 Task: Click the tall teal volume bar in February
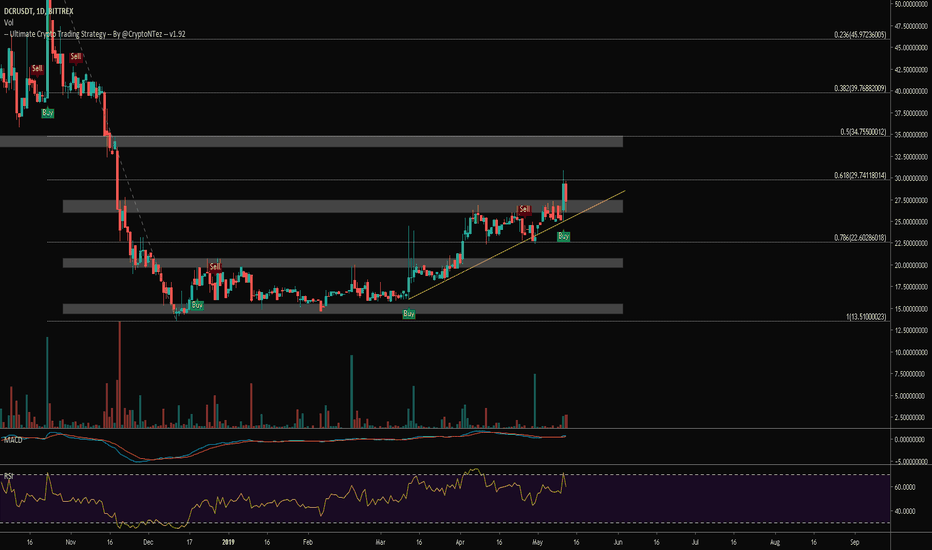[351, 391]
